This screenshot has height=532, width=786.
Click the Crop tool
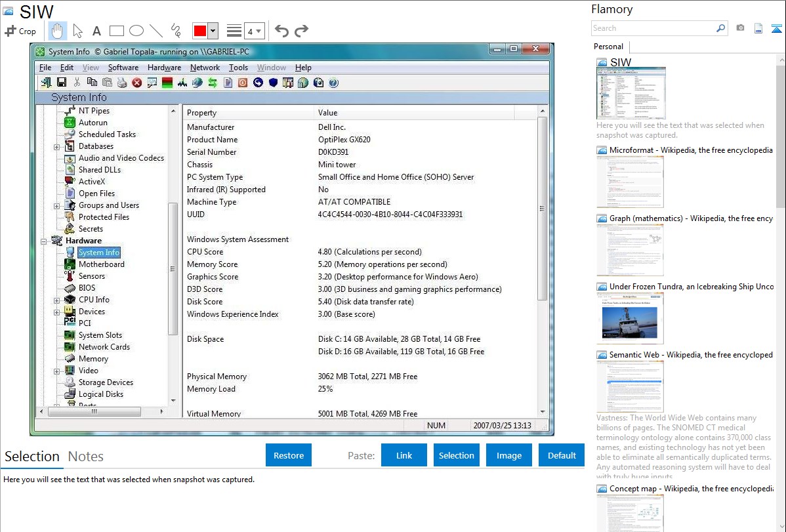coord(20,31)
